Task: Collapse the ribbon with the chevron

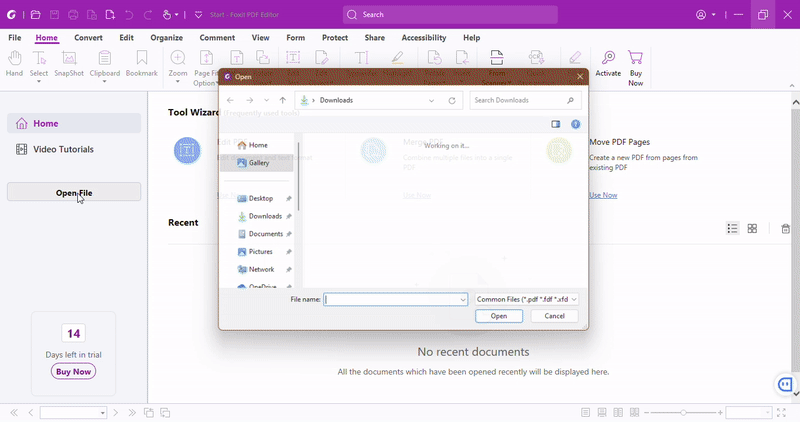Action: coord(792,86)
